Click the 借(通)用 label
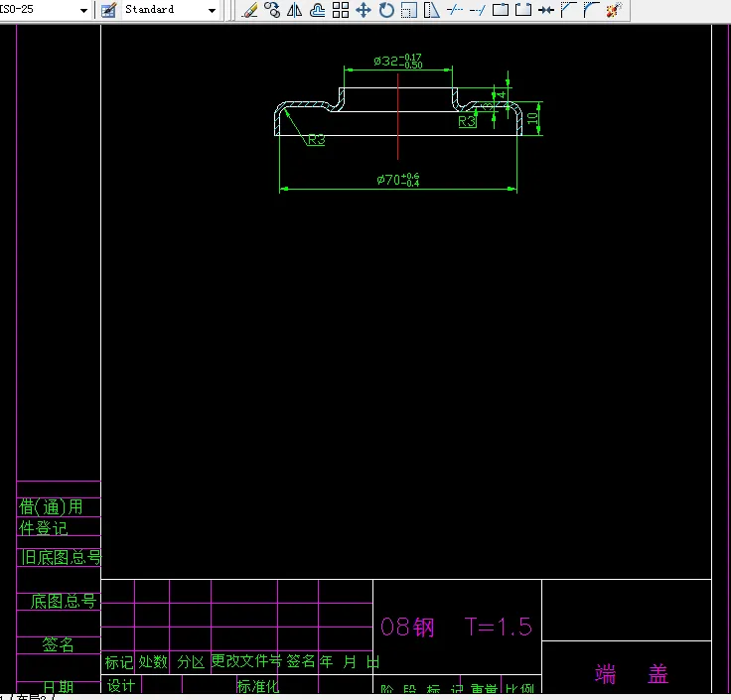 pyautogui.click(x=51, y=506)
